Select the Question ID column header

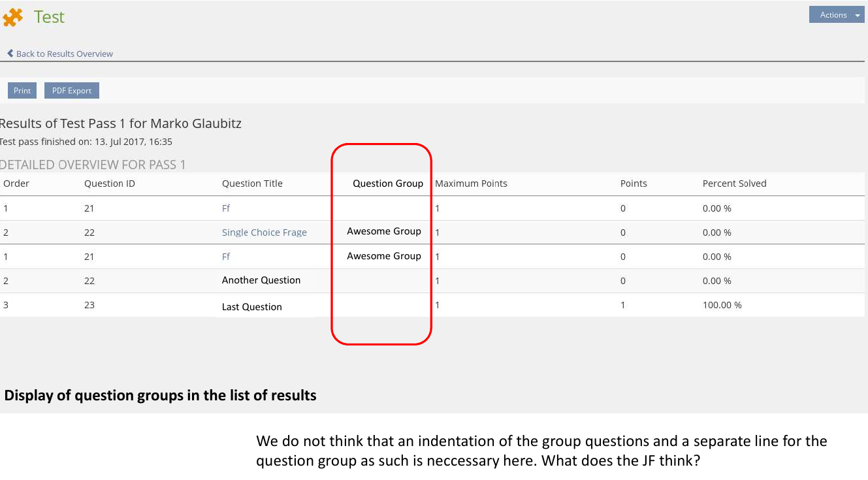tap(109, 184)
